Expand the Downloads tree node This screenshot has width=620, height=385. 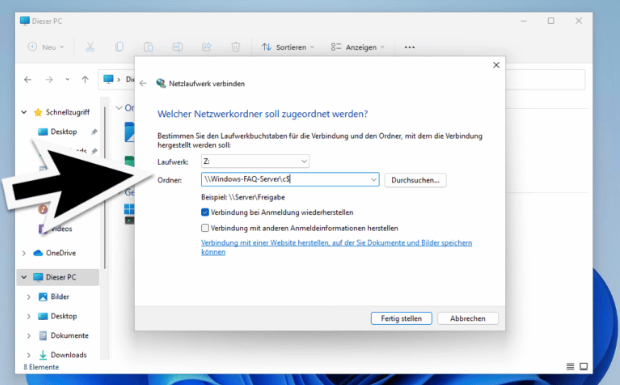tap(28, 355)
